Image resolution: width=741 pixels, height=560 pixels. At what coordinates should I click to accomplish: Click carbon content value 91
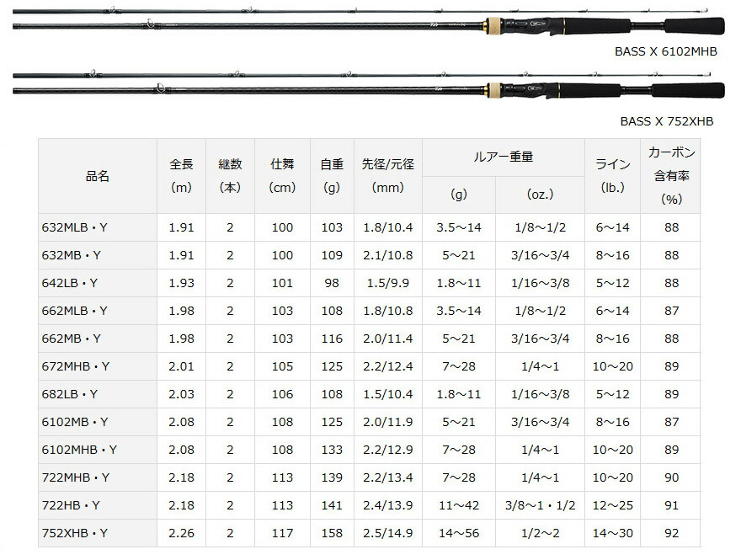coord(672,505)
